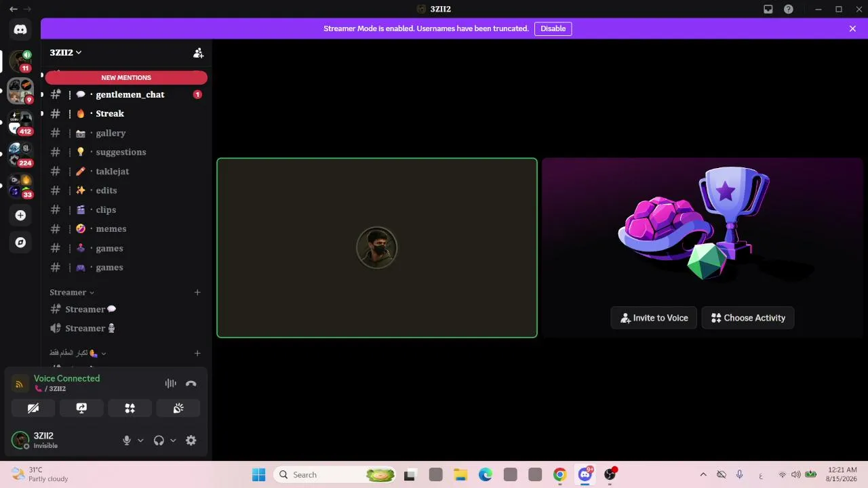Open the clips channel
This screenshot has height=488, width=868.
coord(126,209)
